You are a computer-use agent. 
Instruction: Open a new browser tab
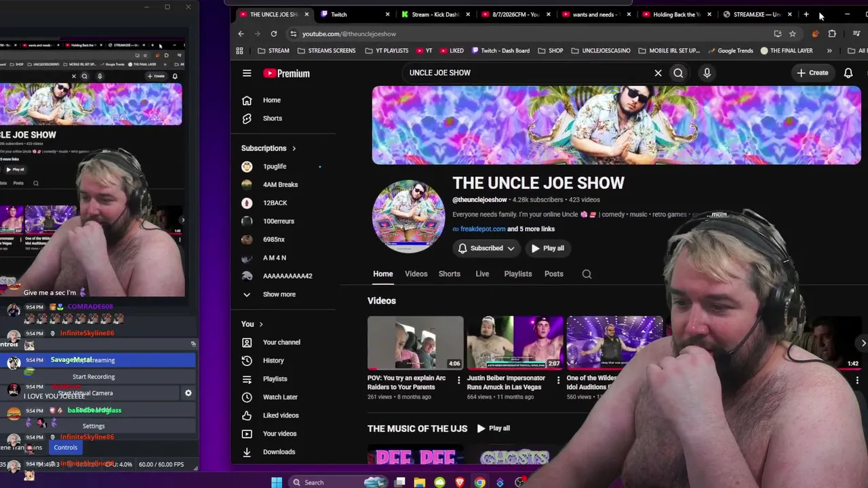coord(806,14)
